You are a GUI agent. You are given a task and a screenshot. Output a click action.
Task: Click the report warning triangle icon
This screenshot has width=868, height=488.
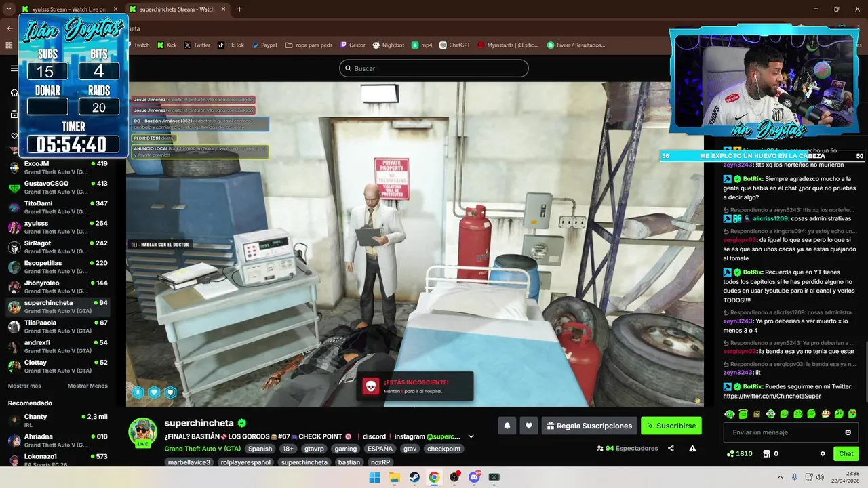(692, 448)
